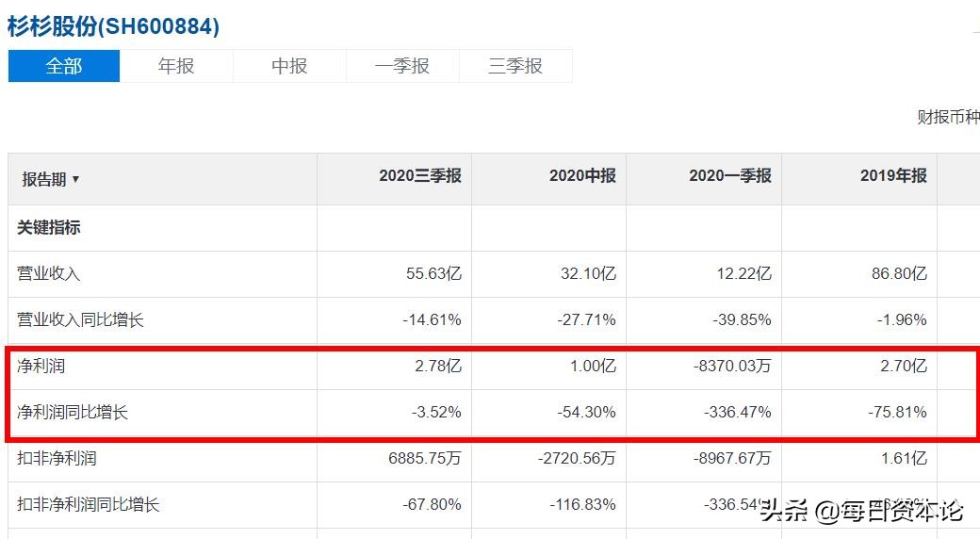Click the 净利润 row label
Viewport: 980px width, 539px height.
(41, 366)
